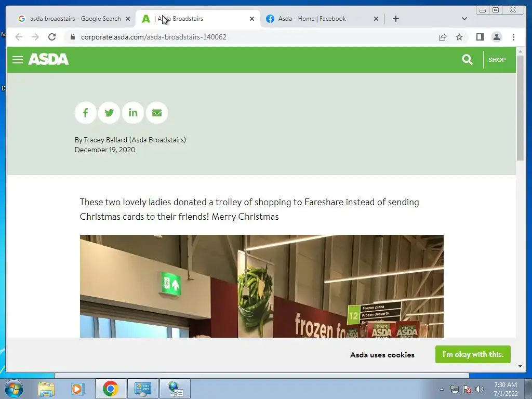Click the network tray icon
This screenshot has width=532, height=399.
coord(454,389)
